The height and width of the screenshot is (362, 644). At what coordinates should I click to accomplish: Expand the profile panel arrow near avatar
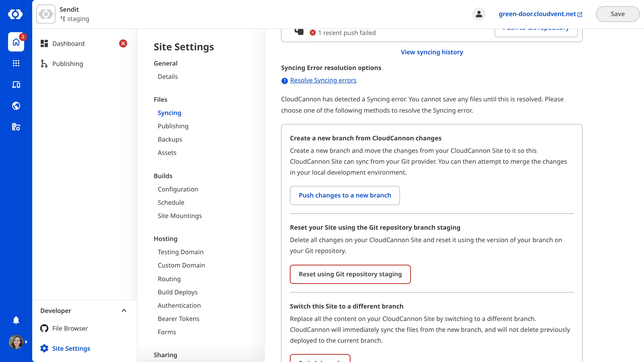(x=27, y=342)
